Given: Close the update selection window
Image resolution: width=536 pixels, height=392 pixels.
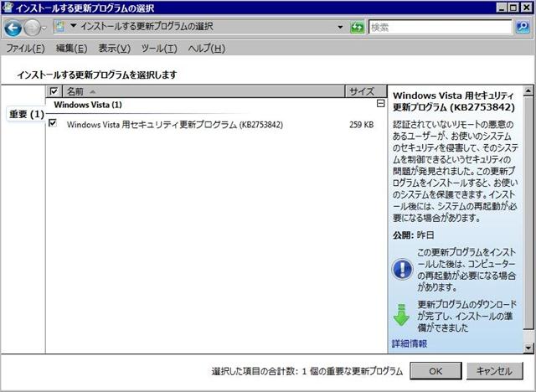Looking at the screenshot, I should [526, 8].
